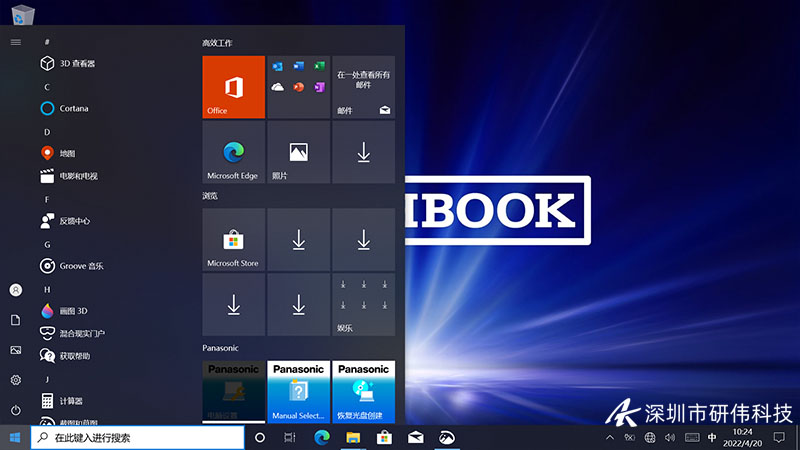Open the Office apps folder tile
The image size is (800, 450).
(x=298, y=87)
